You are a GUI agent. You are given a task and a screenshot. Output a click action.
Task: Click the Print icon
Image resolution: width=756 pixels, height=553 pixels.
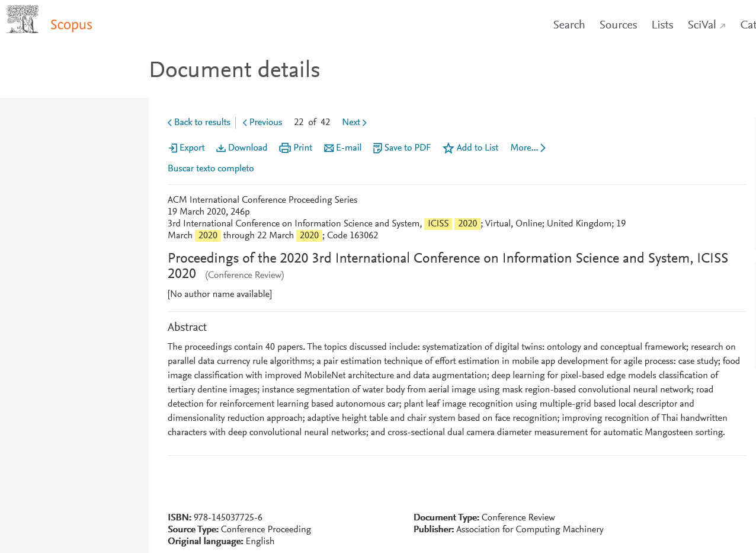pyautogui.click(x=285, y=148)
